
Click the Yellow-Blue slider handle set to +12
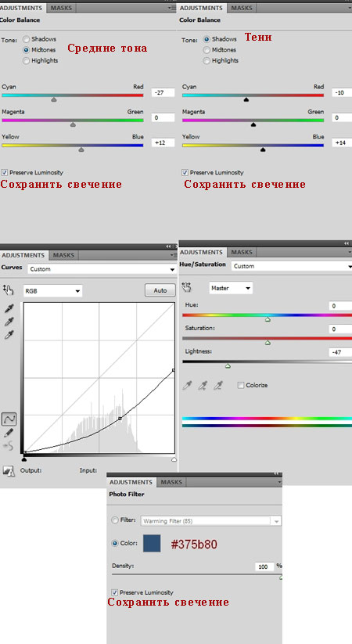click(81, 149)
